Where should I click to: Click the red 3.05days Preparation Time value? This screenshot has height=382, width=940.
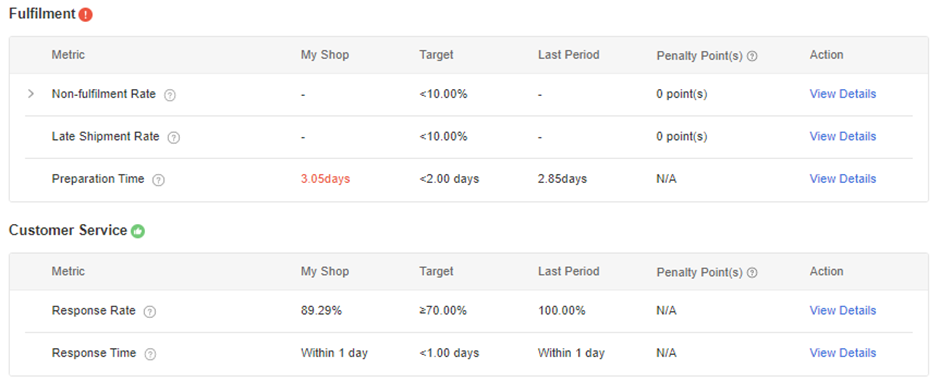click(326, 179)
